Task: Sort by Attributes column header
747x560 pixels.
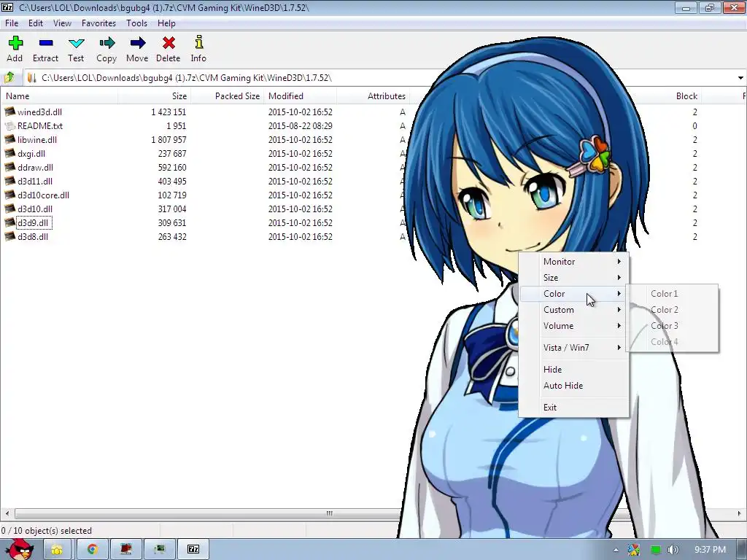Action: tap(373, 96)
